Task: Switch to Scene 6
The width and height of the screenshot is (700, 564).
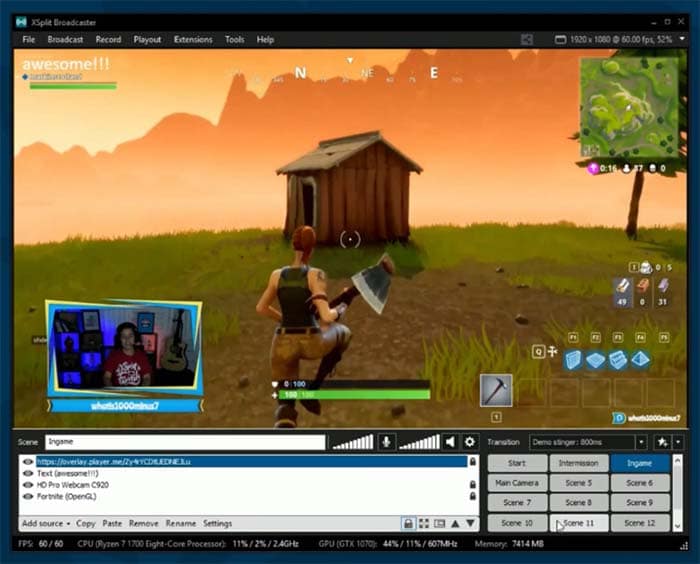Action: (640, 483)
